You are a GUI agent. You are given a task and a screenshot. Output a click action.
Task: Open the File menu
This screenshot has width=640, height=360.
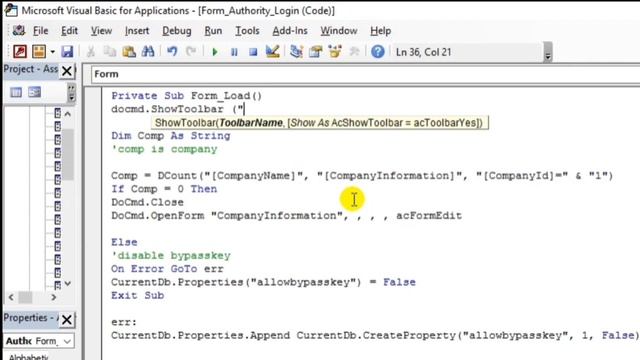[40, 31]
